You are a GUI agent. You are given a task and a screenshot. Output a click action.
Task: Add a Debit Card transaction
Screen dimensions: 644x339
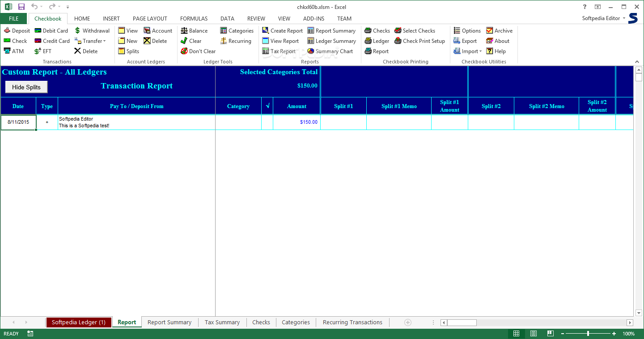coord(51,31)
